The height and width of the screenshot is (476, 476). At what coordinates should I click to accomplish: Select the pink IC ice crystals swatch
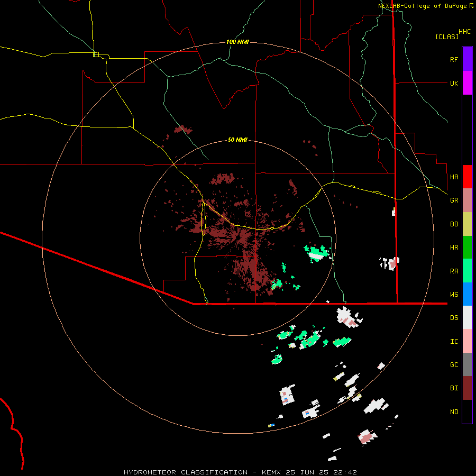coord(467,341)
